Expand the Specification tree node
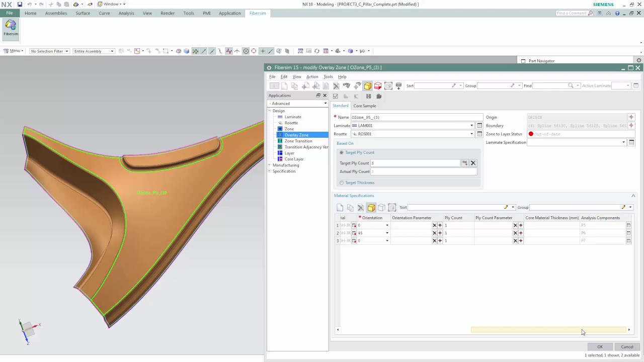The width and height of the screenshot is (644, 362). click(x=270, y=171)
